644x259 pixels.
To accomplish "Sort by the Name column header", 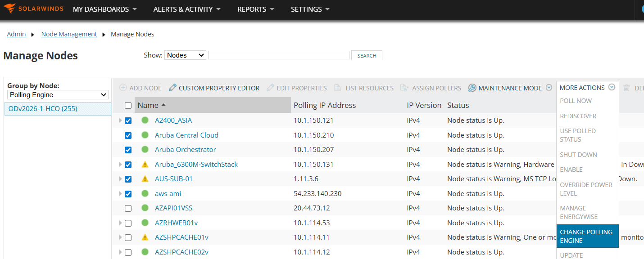I will pyautogui.click(x=213, y=105).
